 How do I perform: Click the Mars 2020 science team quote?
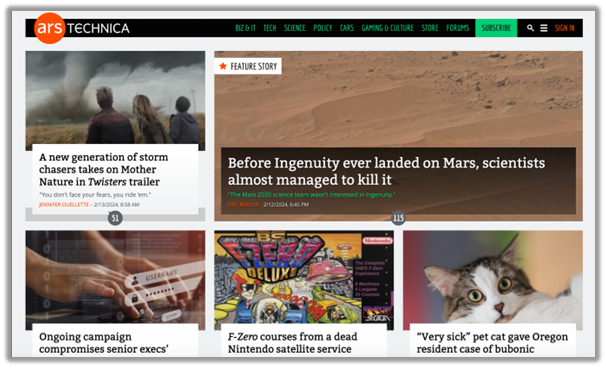click(x=312, y=194)
